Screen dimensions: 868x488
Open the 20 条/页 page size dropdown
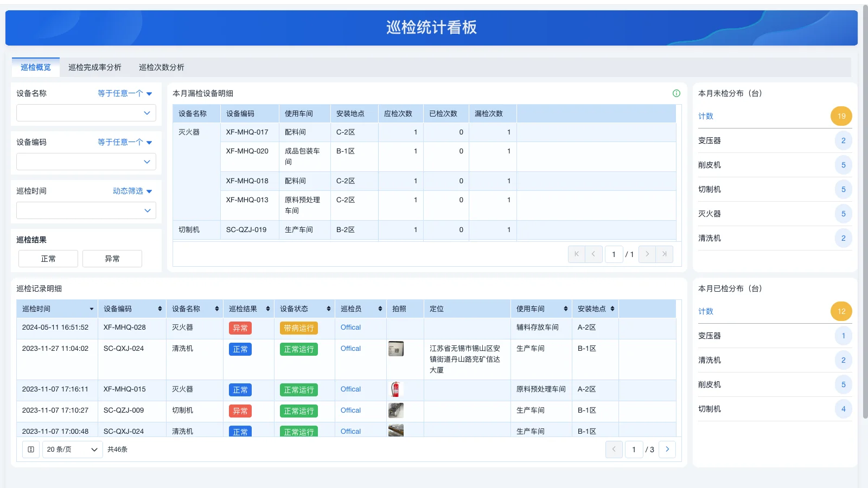[72, 449]
